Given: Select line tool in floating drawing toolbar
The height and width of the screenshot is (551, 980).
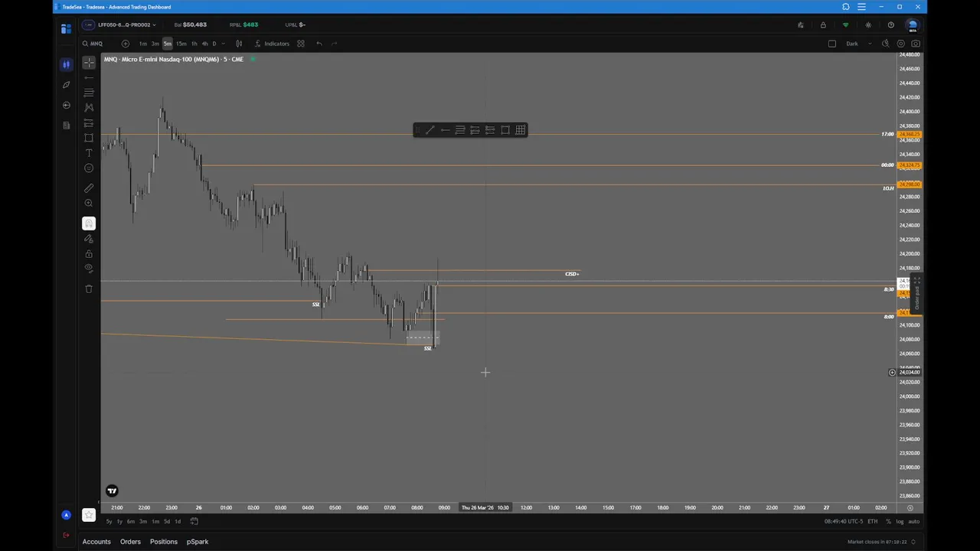Looking at the screenshot, I should [430, 130].
